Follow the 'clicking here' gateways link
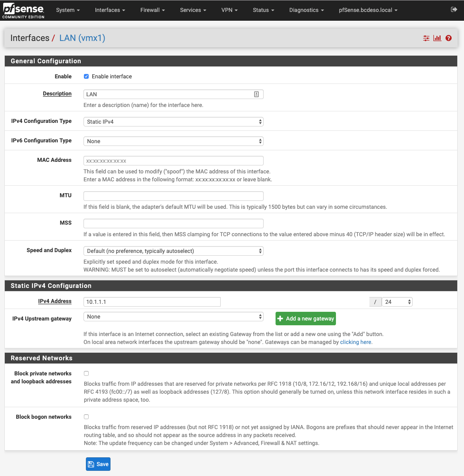The width and height of the screenshot is (464, 476). click(x=355, y=342)
